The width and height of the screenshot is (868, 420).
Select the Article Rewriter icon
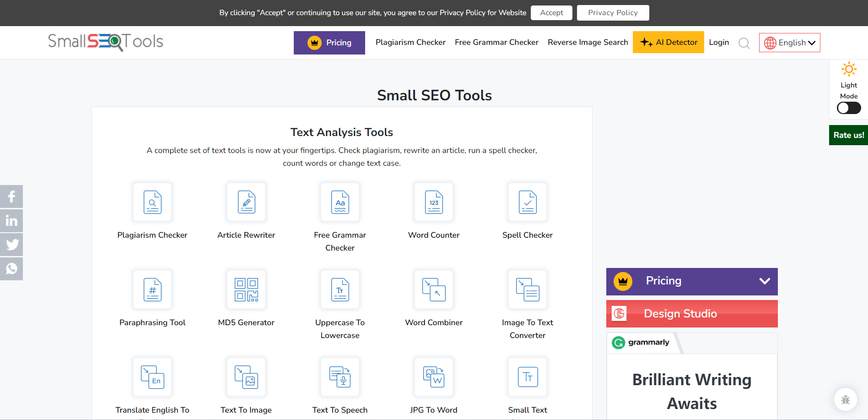point(246,202)
